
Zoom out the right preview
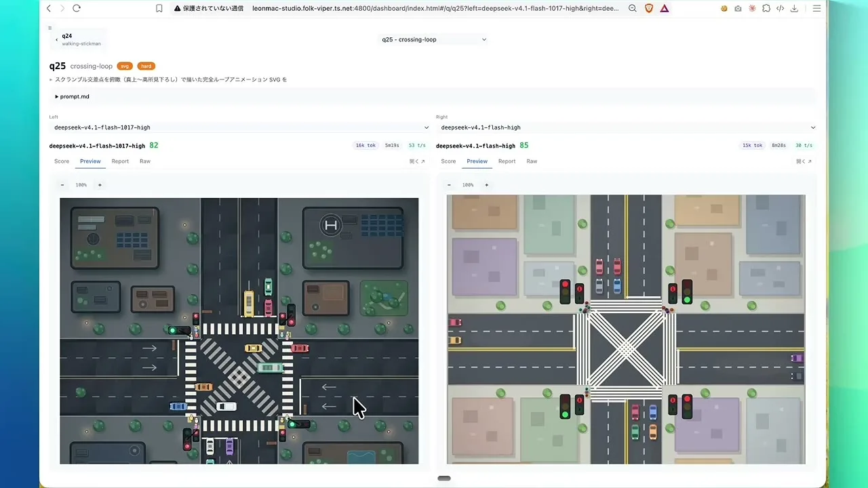(x=449, y=185)
